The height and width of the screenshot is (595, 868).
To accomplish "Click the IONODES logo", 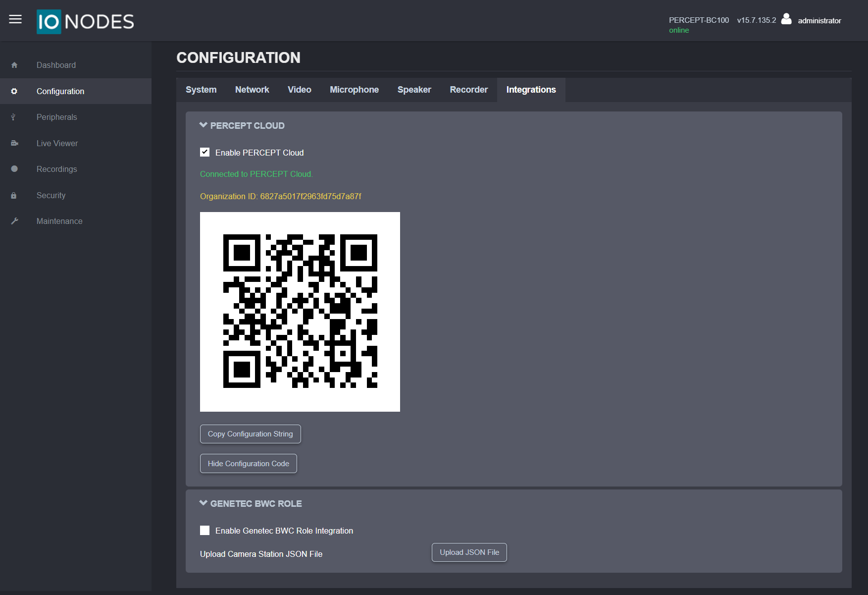I will tap(85, 22).
